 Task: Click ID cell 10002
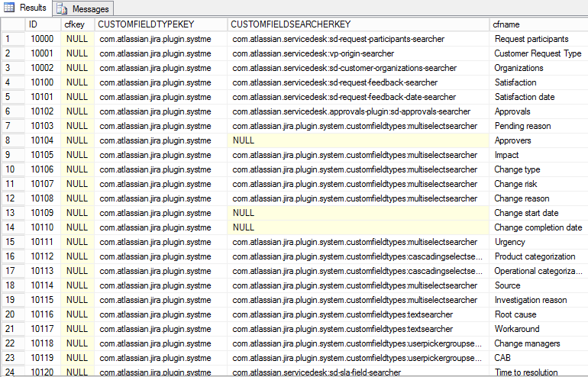click(43, 68)
